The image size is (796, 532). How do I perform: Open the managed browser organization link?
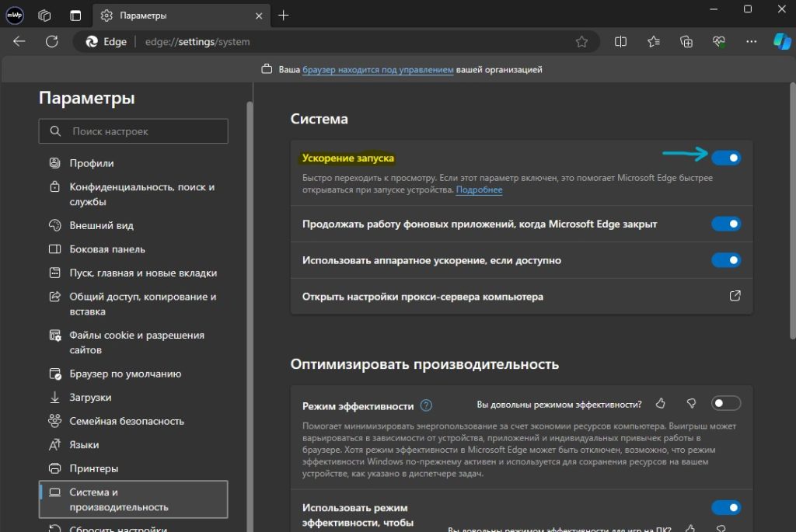[378, 69]
